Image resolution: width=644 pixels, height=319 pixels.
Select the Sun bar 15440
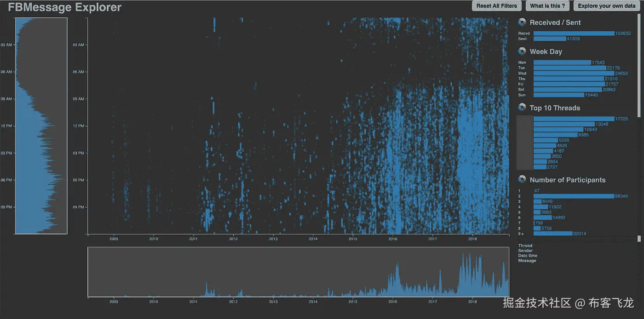click(x=558, y=95)
